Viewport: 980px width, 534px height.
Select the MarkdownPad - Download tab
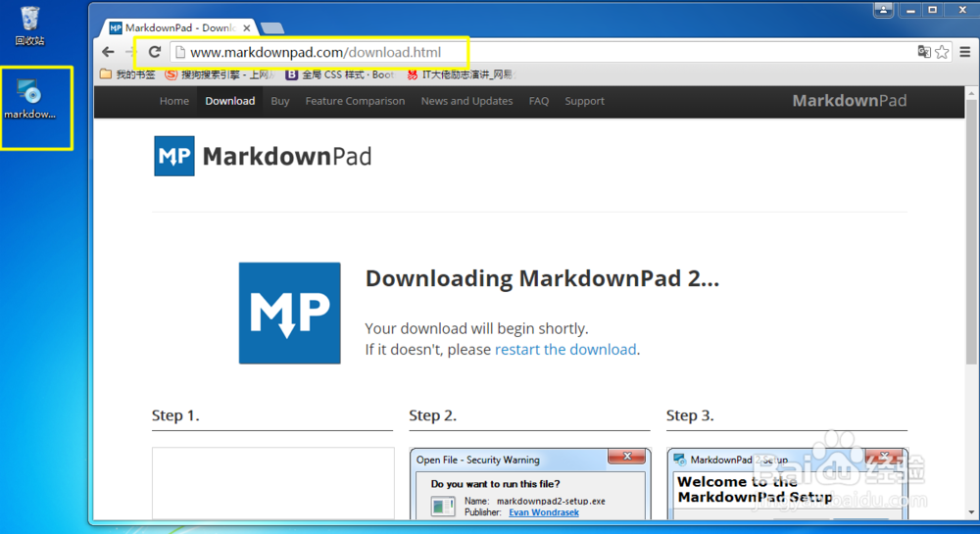[x=178, y=28]
